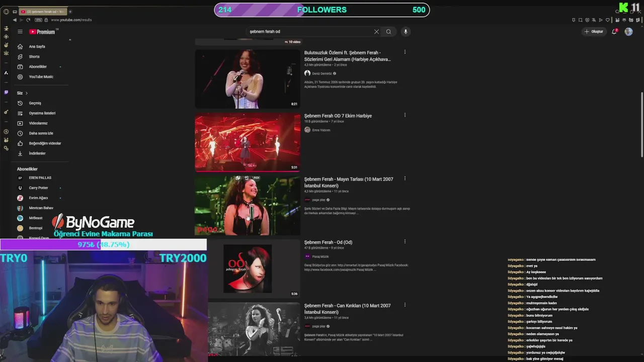Screen dimensions: 644x362
Task: Open the account avatar menu
Action: 628,32
